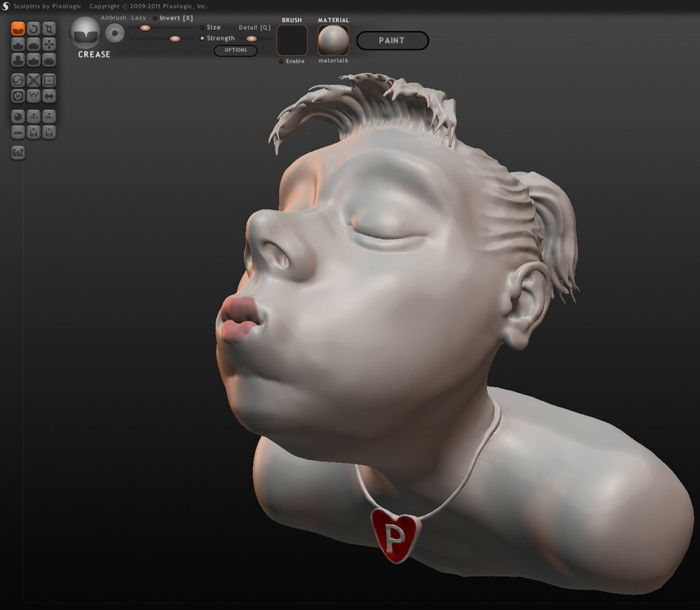This screenshot has width=700, height=610.
Task: Create a New Sphere
Action: click(18, 117)
